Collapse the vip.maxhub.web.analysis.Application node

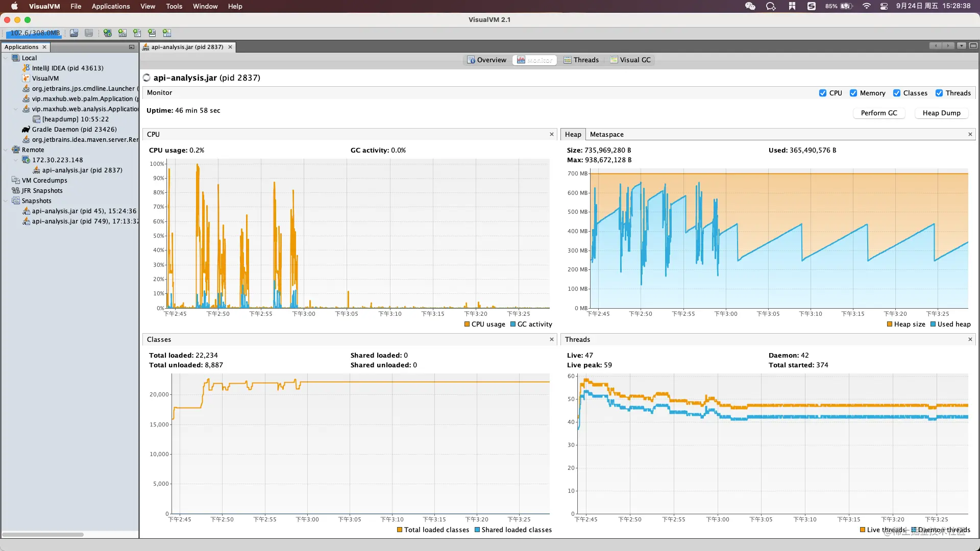pos(16,109)
